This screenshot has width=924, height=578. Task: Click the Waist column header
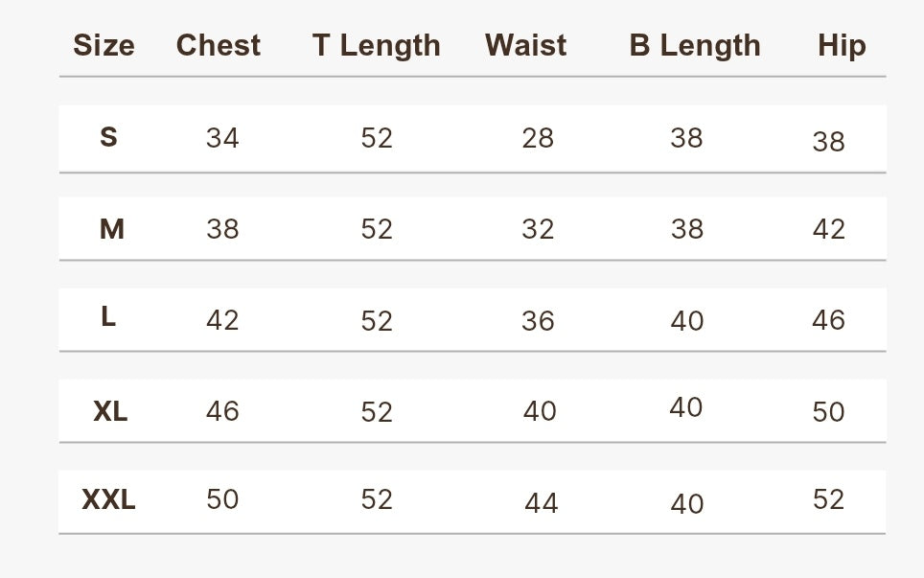525,45
